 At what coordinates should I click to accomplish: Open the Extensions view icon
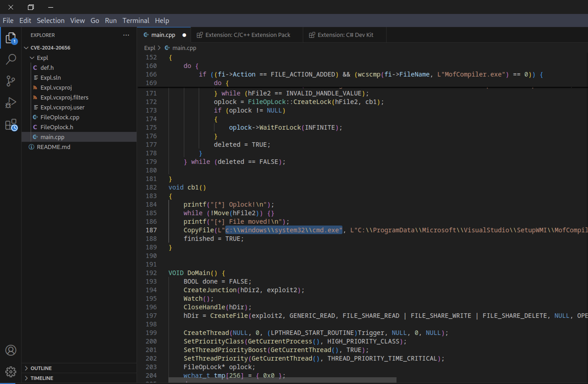11,125
